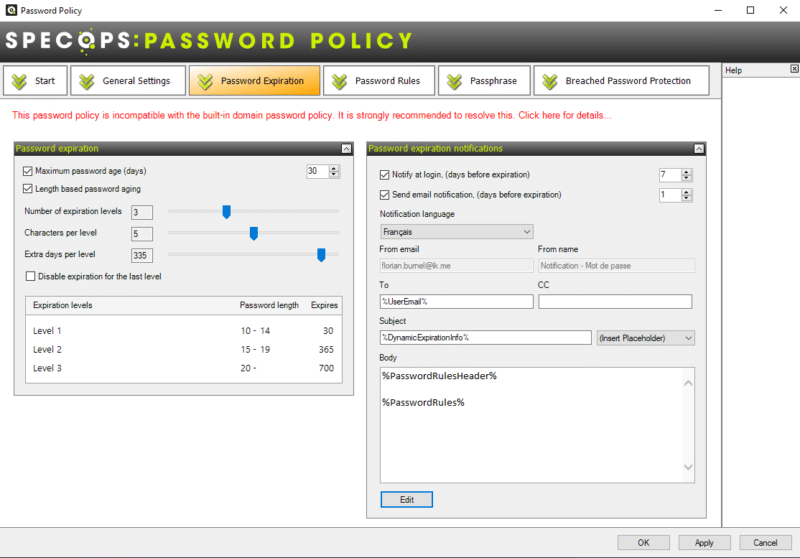Click the Characters per level value field
This screenshot has width=800, height=558.
(x=142, y=234)
